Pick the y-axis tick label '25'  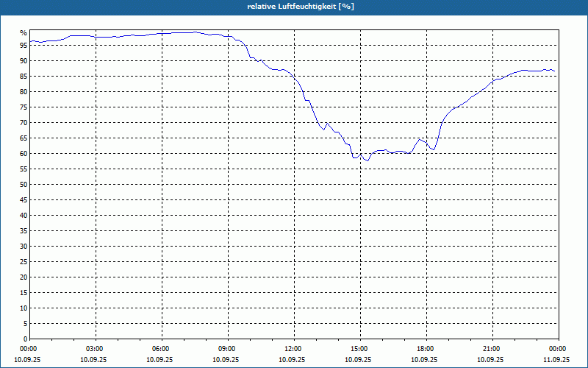point(24,262)
